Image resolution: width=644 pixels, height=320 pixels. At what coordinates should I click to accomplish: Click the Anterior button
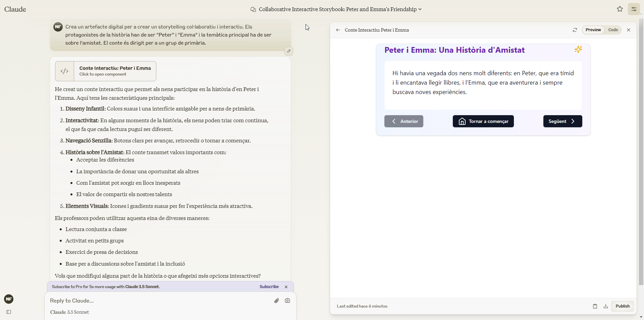404,121
